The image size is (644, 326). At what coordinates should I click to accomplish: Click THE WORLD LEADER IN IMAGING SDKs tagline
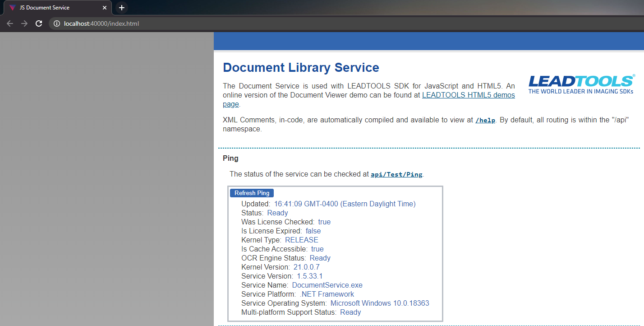coord(581,91)
